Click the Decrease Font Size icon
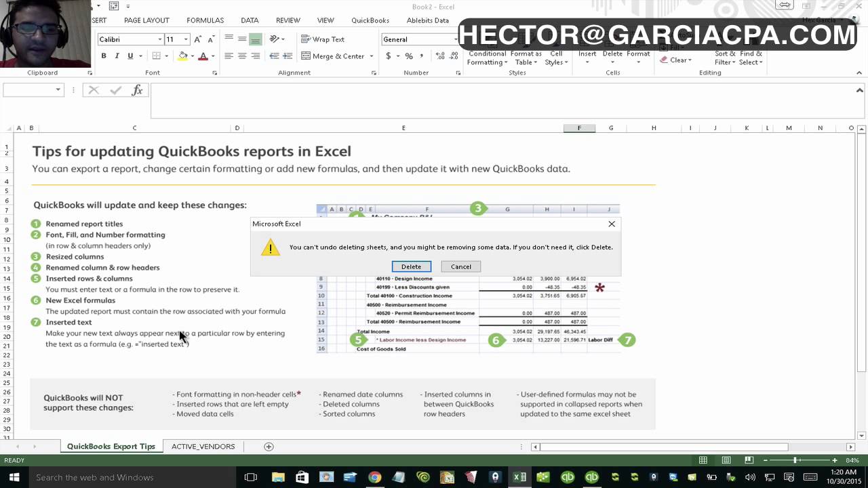Viewport: 868px width, 488px height. (211, 39)
